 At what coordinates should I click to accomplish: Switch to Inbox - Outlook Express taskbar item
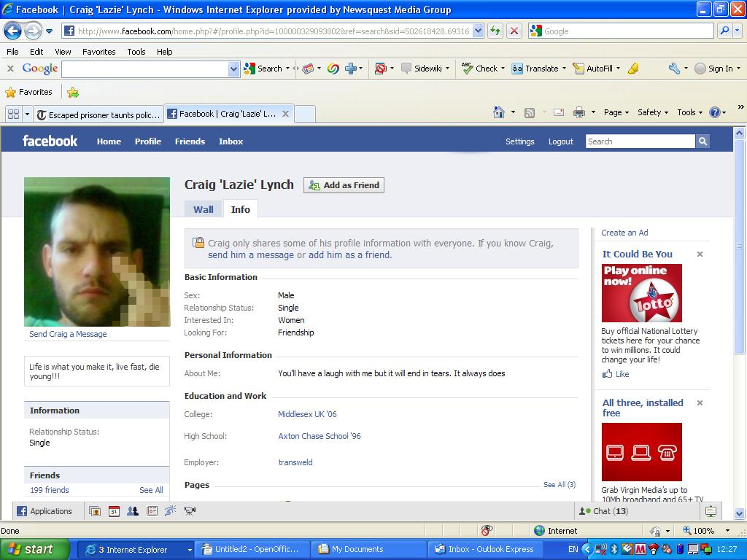[484, 549]
